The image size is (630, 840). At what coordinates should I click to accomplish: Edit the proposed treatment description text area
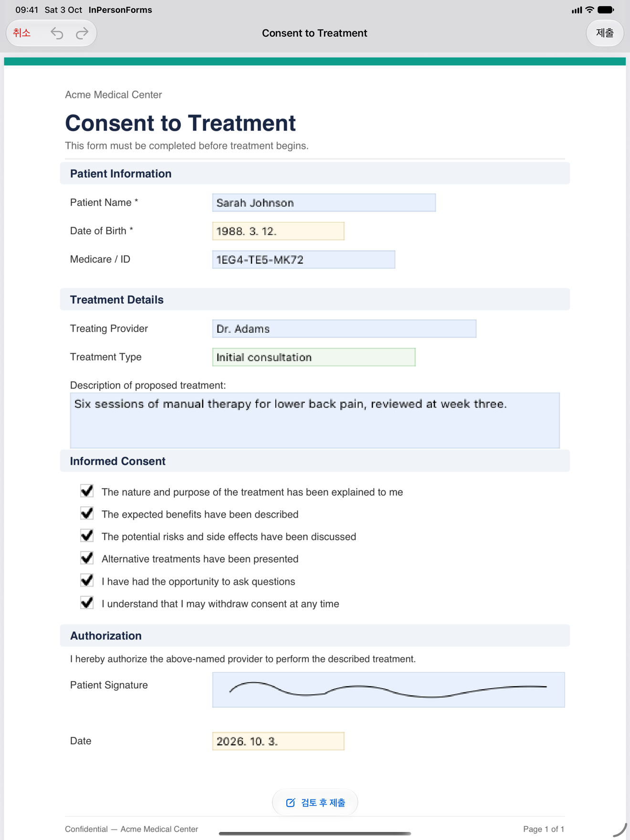[x=315, y=420]
